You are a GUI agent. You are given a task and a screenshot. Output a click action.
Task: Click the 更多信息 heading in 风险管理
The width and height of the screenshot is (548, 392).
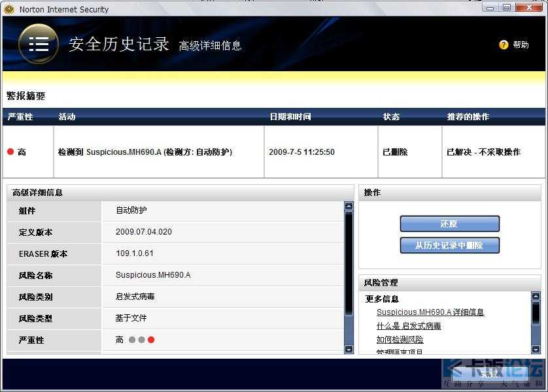pyautogui.click(x=382, y=299)
